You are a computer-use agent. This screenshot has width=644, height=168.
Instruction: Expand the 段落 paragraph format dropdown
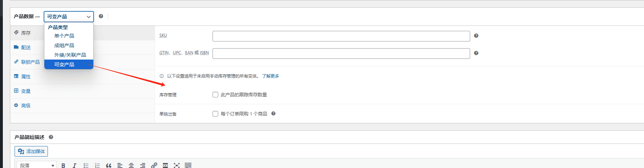pos(37,165)
